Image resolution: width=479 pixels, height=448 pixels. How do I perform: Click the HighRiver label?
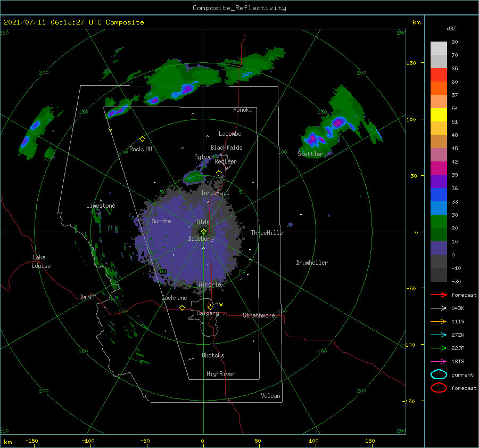221,374
